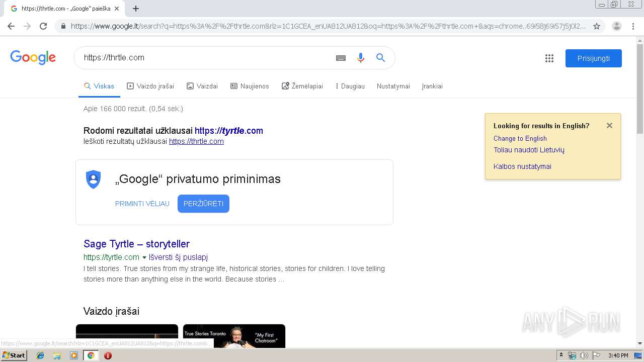This screenshot has width=644, height=362.
Task: Open a new tab with the plus button
Action: coord(136,9)
